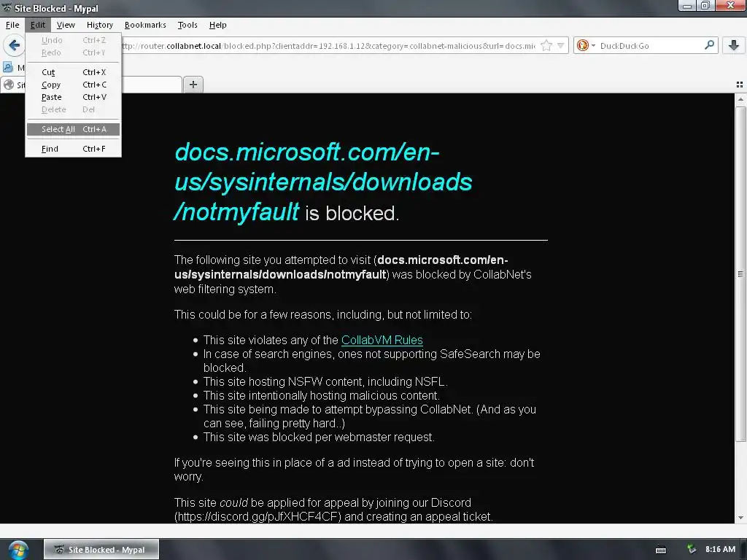Choose Copy from the Edit menu

(74, 85)
